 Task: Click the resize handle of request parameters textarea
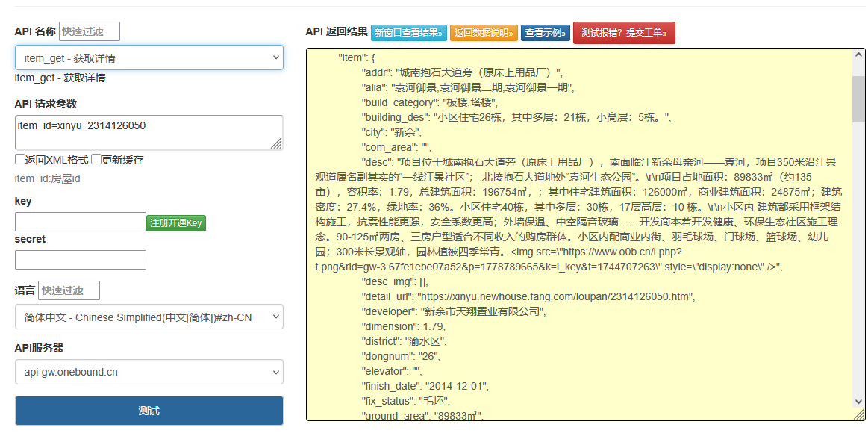[276, 143]
